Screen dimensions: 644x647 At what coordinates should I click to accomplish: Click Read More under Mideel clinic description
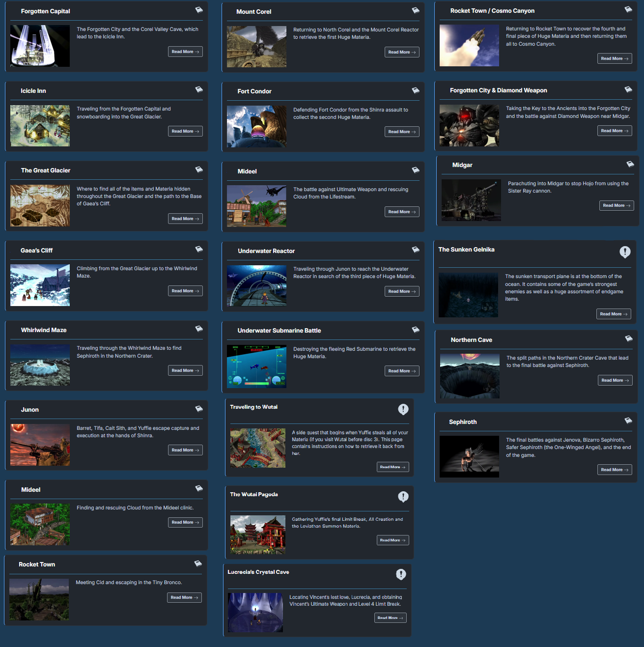[x=185, y=522]
